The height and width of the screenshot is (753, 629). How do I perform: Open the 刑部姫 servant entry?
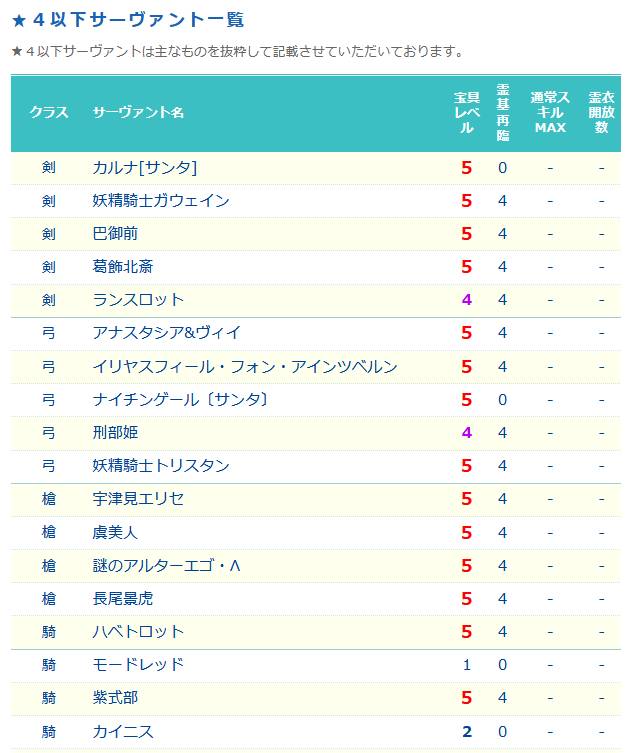115,433
